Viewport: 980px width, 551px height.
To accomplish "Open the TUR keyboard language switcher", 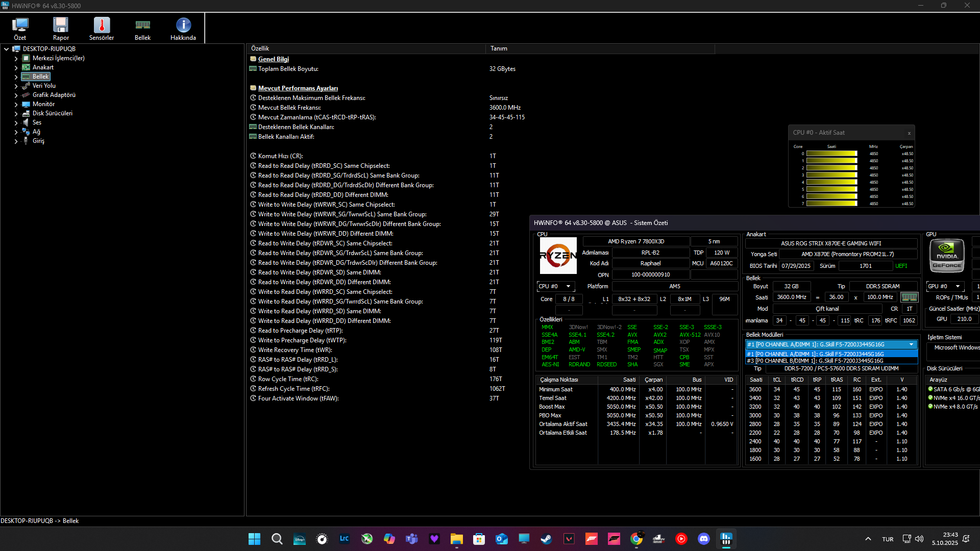I will click(888, 539).
